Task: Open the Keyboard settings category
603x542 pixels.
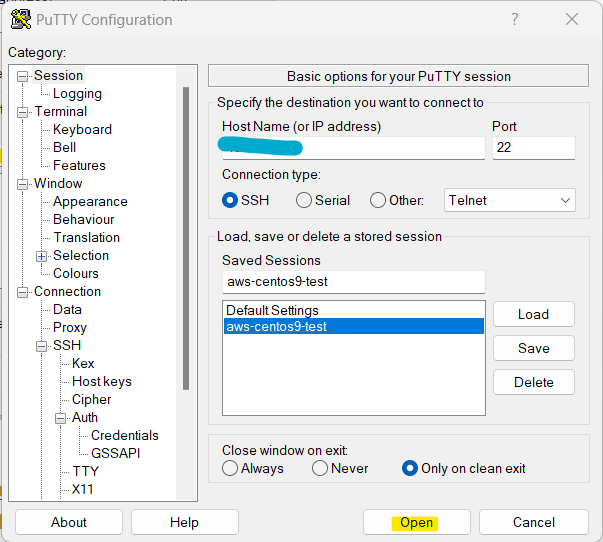Action: (x=82, y=130)
